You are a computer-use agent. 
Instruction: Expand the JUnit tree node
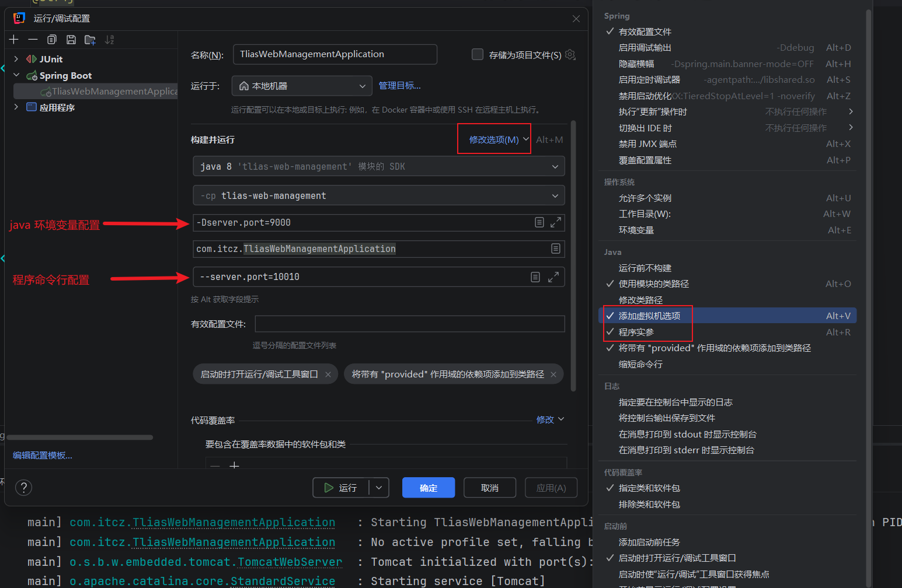click(16, 59)
